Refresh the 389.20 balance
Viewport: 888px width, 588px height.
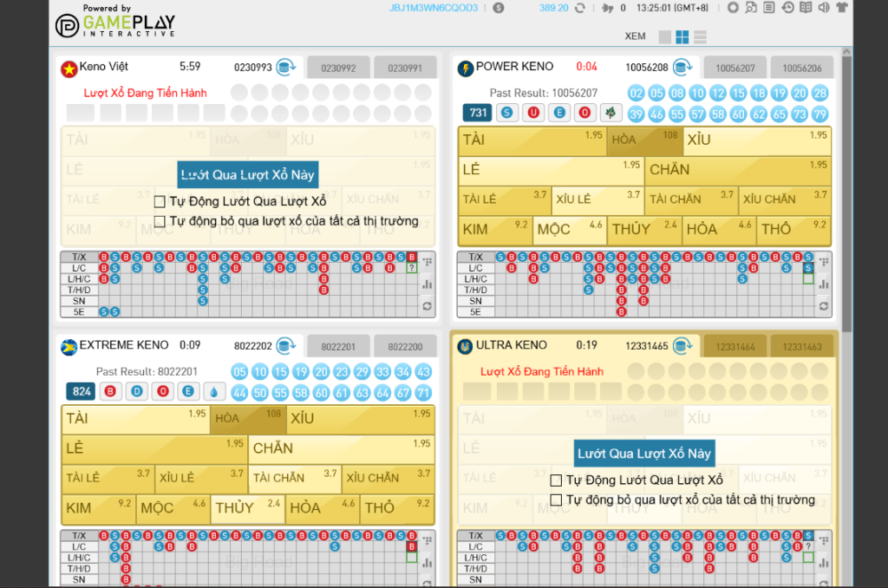pyautogui.click(x=580, y=9)
